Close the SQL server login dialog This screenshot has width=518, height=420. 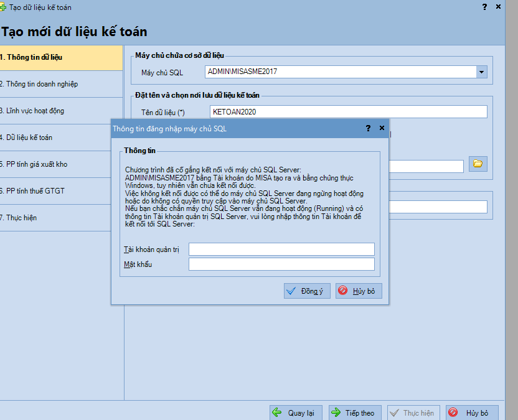pyautogui.click(x=380, y=129)
